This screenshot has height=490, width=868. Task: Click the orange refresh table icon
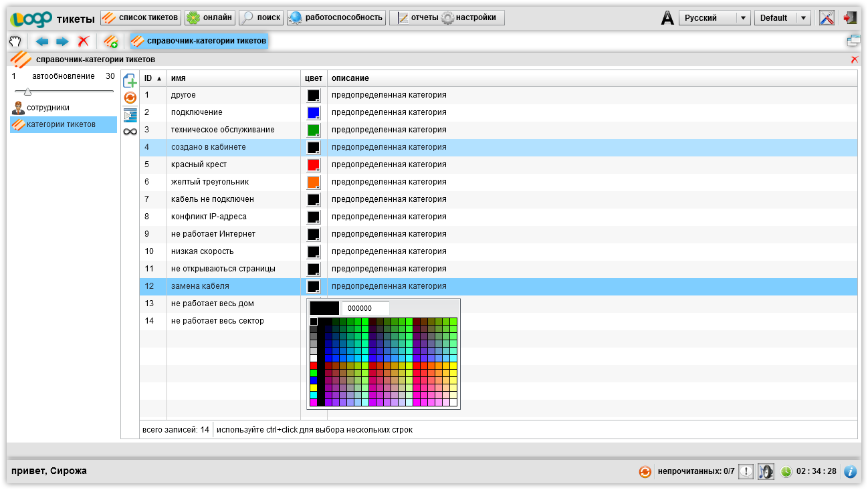tap(130, 98)
